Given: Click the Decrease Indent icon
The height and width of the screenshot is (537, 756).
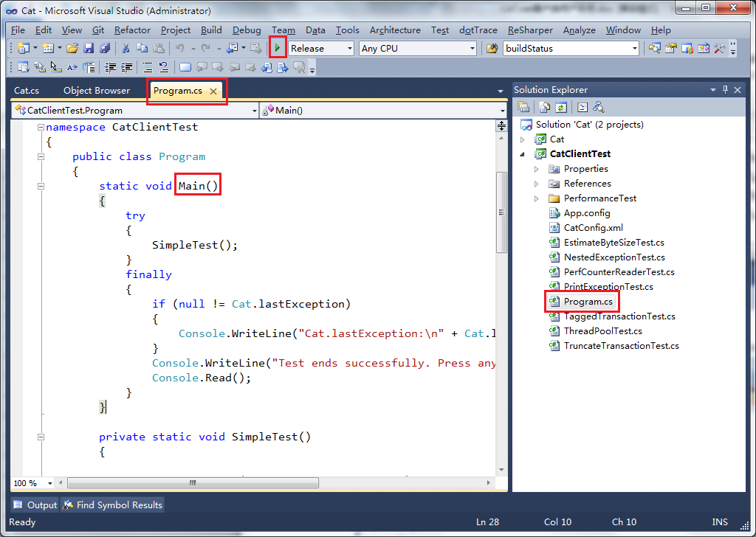Looking at the screenshot, I should [111, 67].
